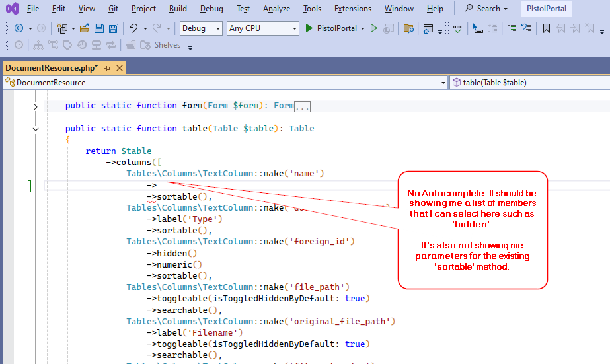Viewport: 610px width, 364px height.
Task: Click the spell check abc icon
Action: pyautogui.click(x=457, y=28)
